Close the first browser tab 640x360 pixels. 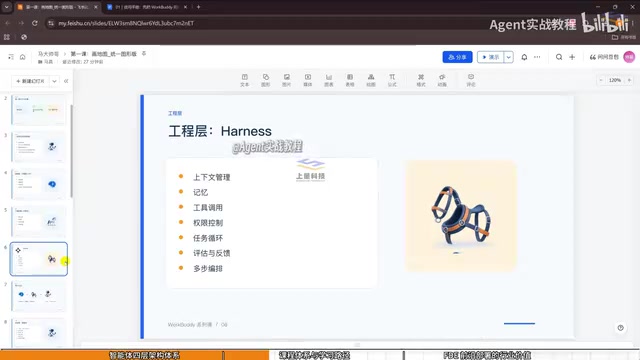96,7
